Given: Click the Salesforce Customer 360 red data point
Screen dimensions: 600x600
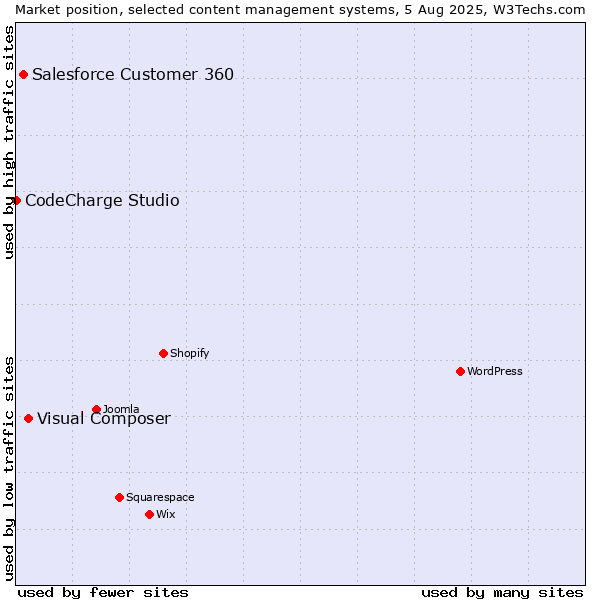Looking at the screenshot, I should point(23,75).
